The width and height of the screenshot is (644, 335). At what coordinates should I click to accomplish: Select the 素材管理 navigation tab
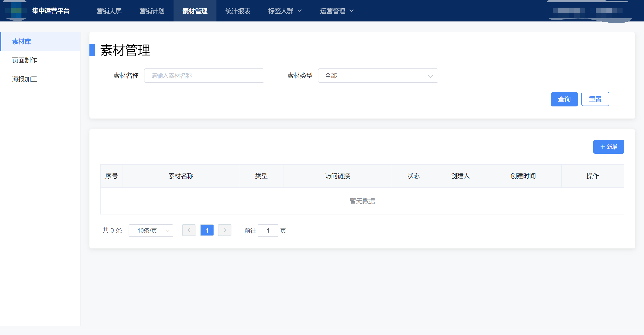195,11
